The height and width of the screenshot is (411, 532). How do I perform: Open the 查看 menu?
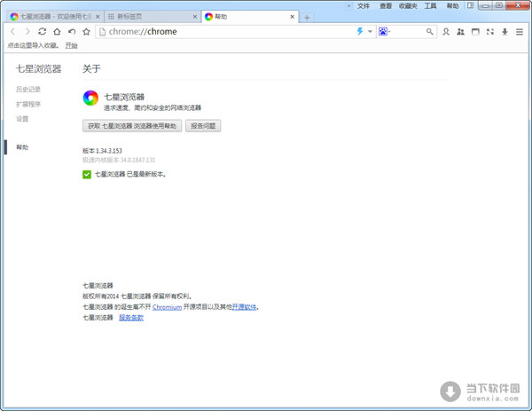(x=386, y=6)
